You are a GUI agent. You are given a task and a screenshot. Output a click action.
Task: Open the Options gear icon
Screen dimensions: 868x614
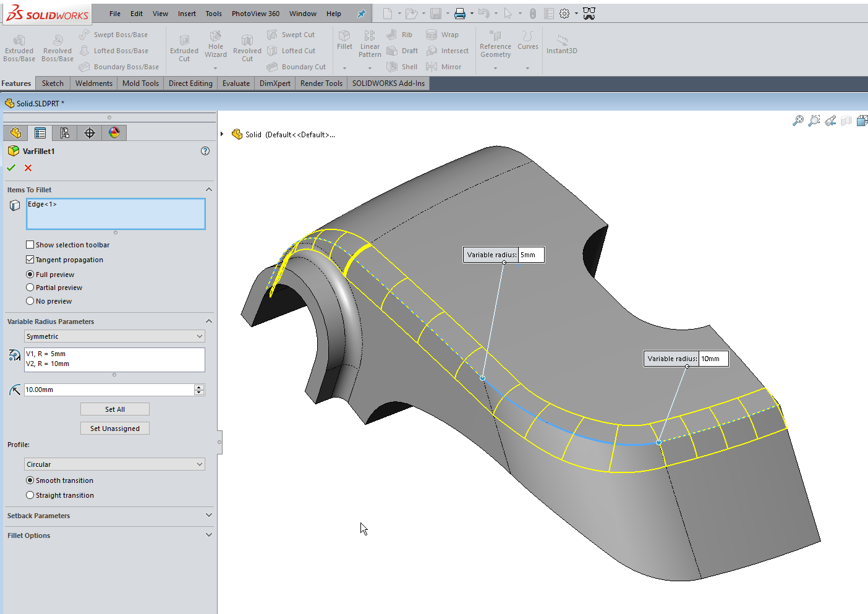click(564, 14)
